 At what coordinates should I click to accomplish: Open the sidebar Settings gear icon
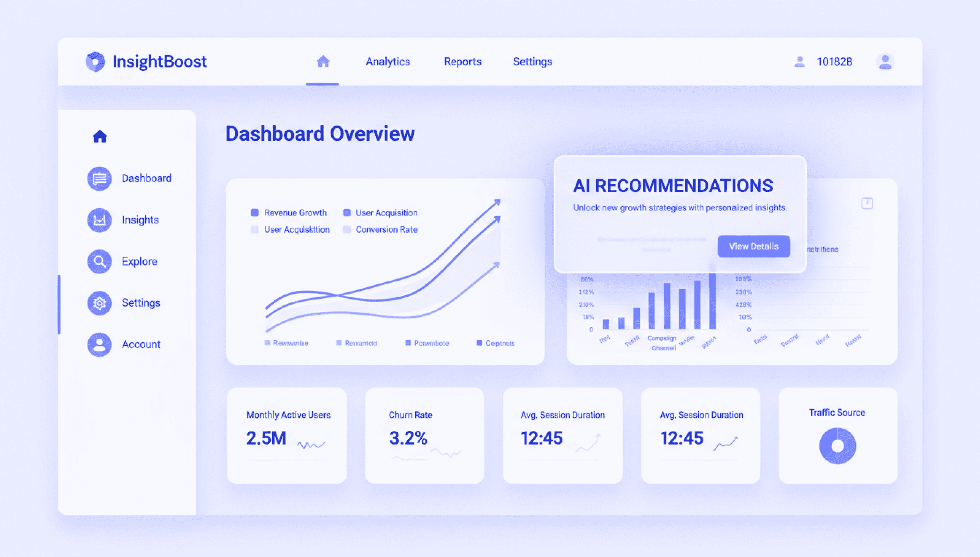pos(99,303)
